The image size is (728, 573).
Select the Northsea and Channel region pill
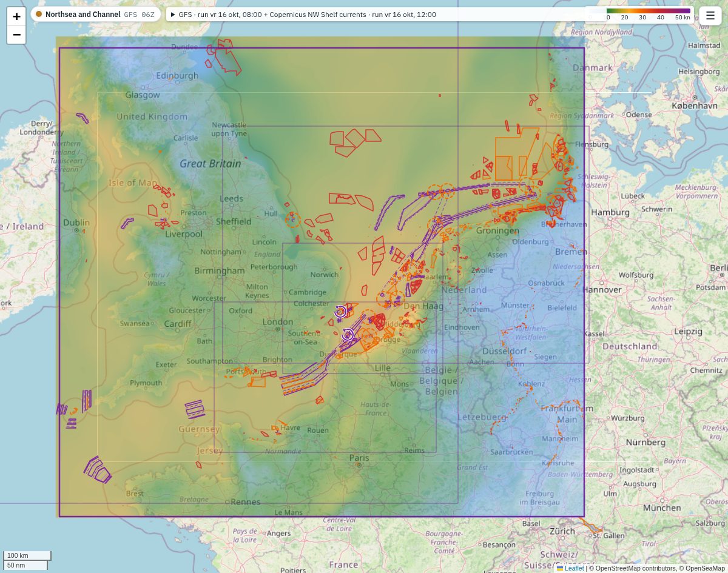click(x=96, y=14)
